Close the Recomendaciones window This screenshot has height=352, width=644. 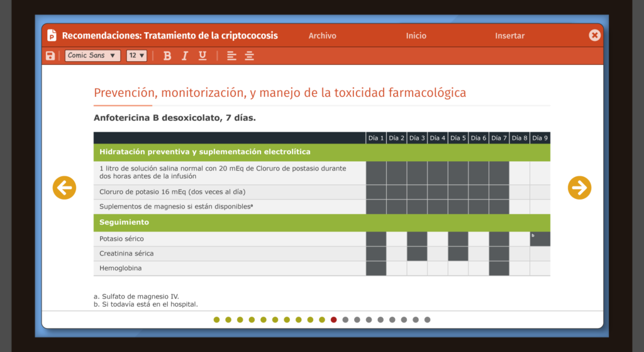click(594, 35)
